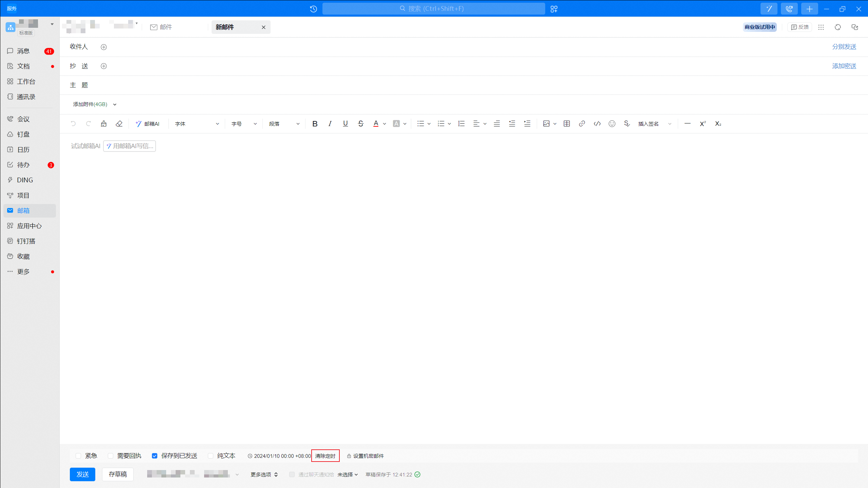
Task: Toggle 紧急 option
Action: [78, 456]
